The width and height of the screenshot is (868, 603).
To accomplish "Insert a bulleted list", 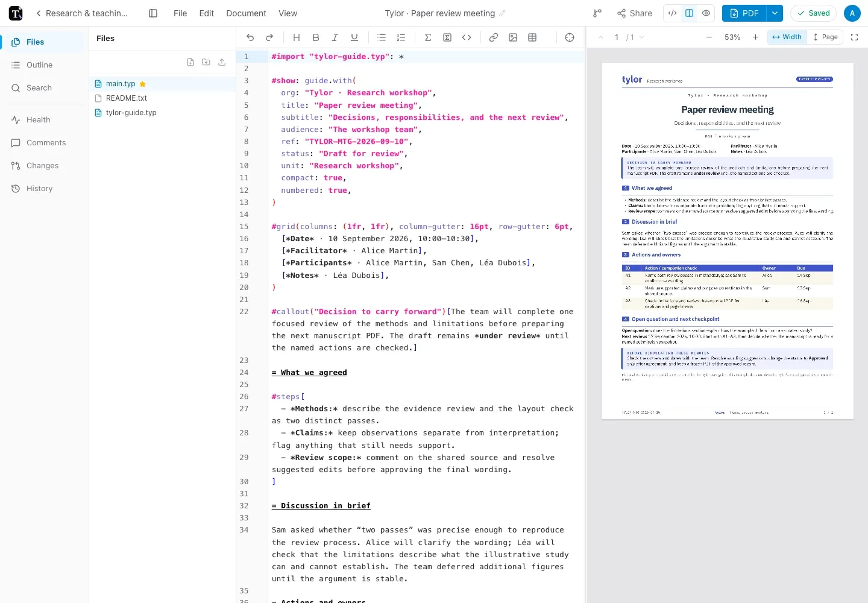I will (382, 37).
